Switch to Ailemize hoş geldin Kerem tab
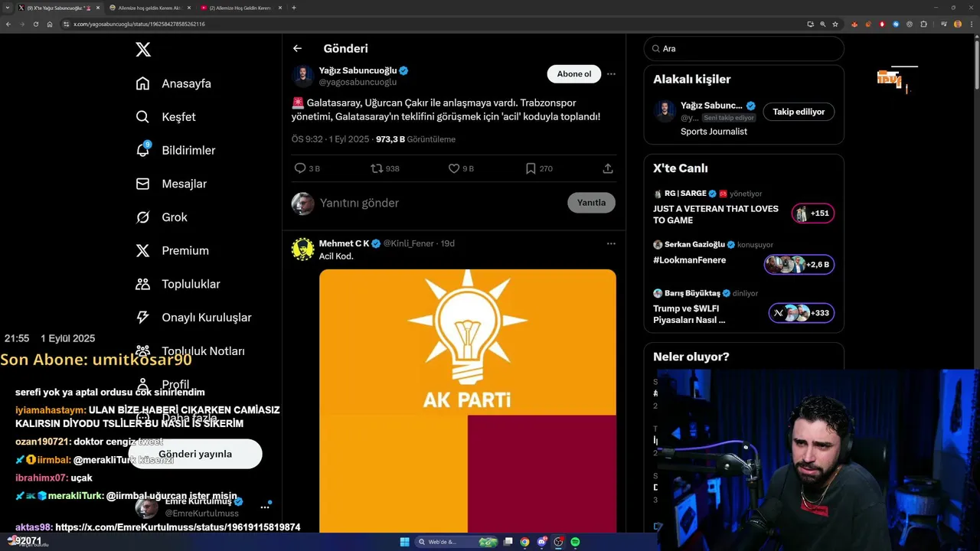Viewport: 980px width, 551px height. tap(149, 8)
